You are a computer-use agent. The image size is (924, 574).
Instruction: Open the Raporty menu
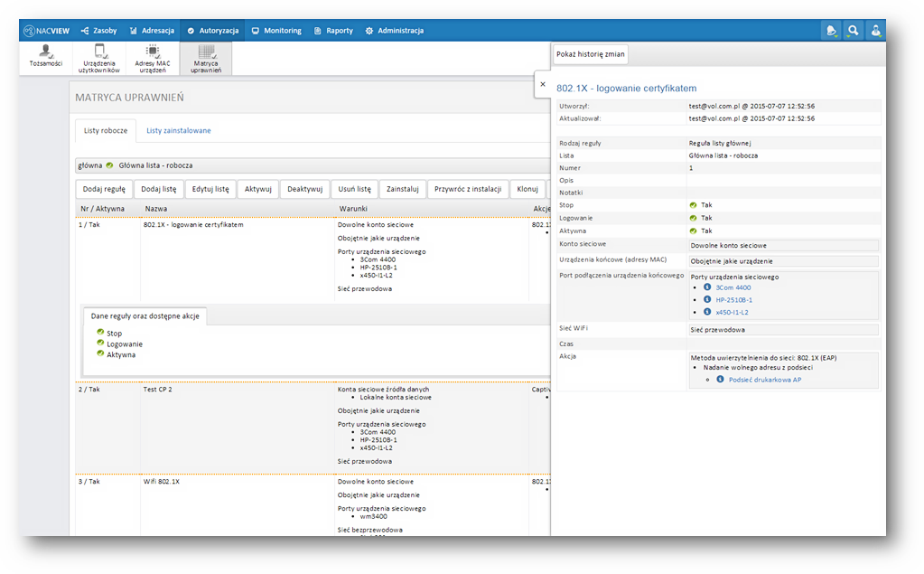333,31
